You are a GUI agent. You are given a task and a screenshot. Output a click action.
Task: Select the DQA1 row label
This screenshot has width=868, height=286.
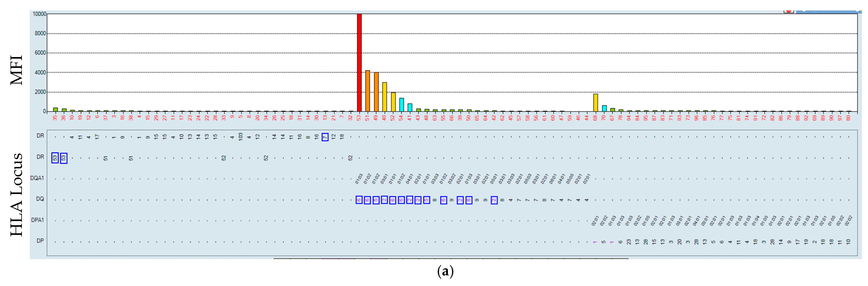pyautogui.click(x=37, y=178)
